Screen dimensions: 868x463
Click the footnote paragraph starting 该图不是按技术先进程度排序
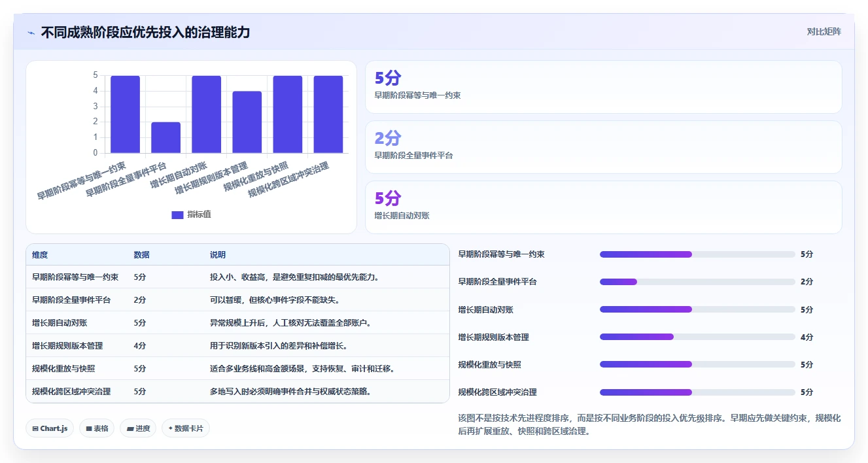coord(650,424)
